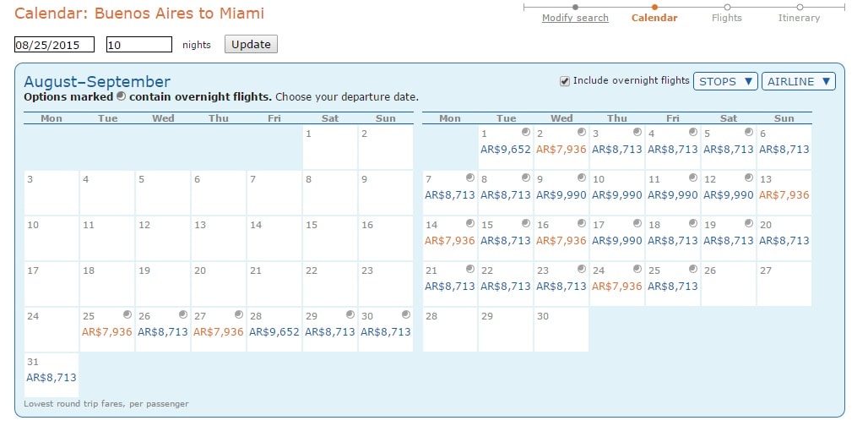Go to the Itinerary step
This screenshot has width=868, height=437.
pyautogui.click(x=799, y=18)
